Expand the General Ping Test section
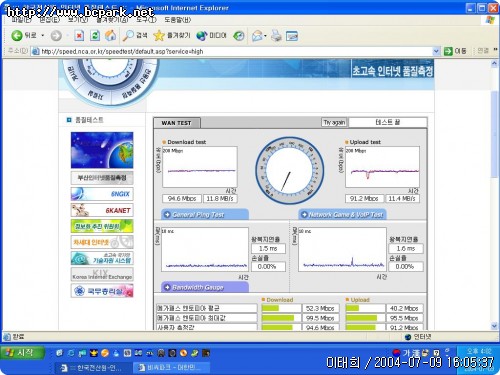 (205, 215)
